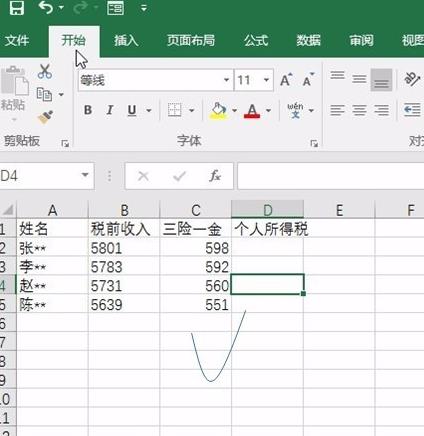Select cell B2 containing 5801
This screenshot has width=424, height=436.
point(124,248)
